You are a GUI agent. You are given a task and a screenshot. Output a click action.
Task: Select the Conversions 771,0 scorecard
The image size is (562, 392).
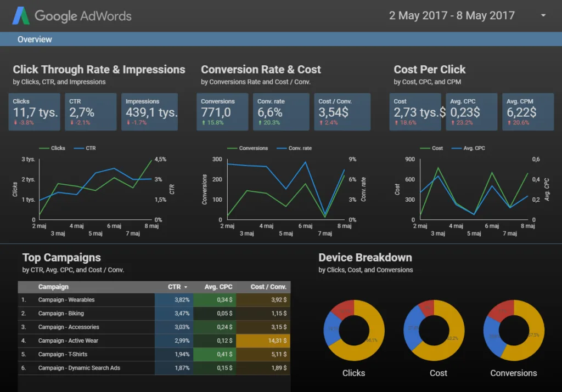coord(222,112)
